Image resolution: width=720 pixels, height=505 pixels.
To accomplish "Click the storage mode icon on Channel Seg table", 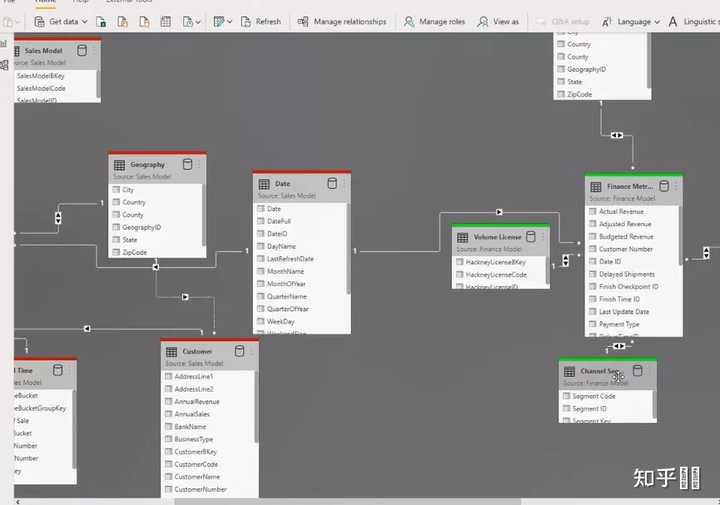I will tap(638, 370).
